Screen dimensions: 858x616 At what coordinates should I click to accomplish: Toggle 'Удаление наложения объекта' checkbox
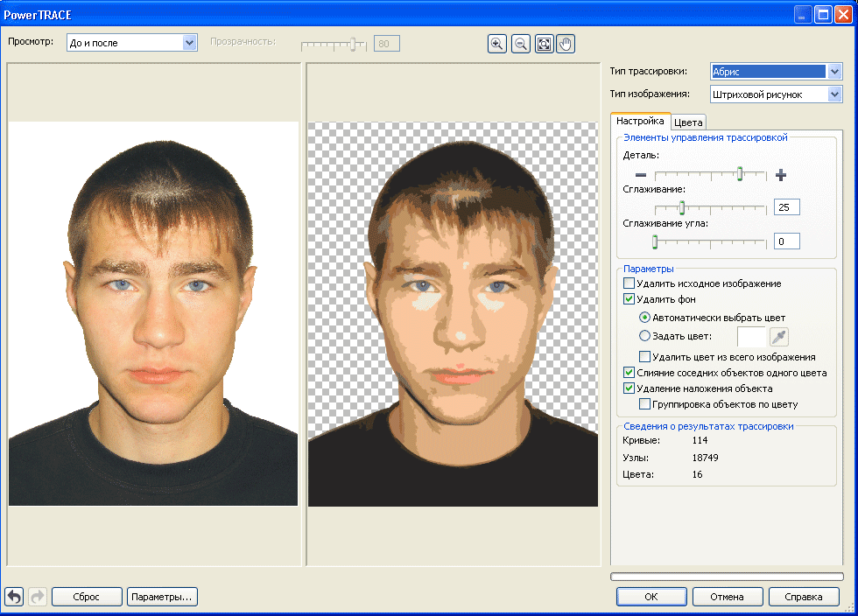coord(629,388)
